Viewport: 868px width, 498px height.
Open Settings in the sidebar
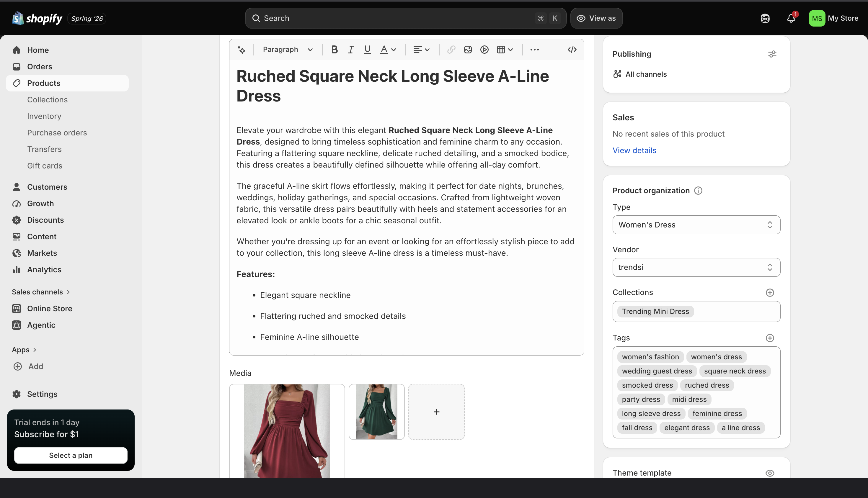click(67, 394)
